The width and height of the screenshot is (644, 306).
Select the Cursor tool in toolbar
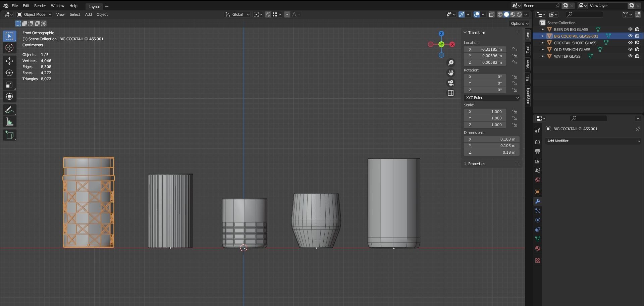[9, 48]
